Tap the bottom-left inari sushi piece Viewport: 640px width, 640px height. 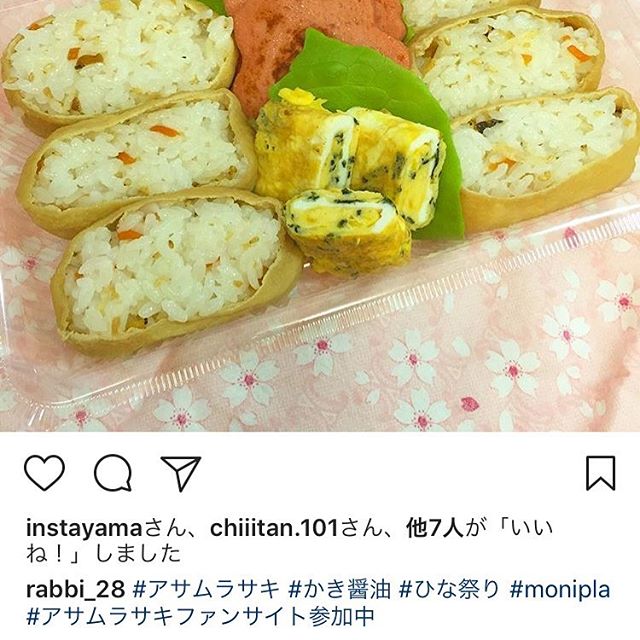click(176, 269)
